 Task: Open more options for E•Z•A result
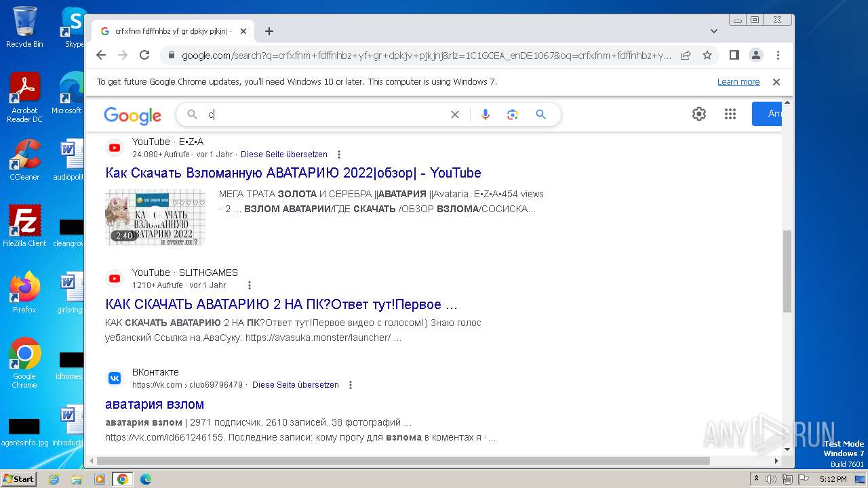pyautogui.click(x=339, y=155)
